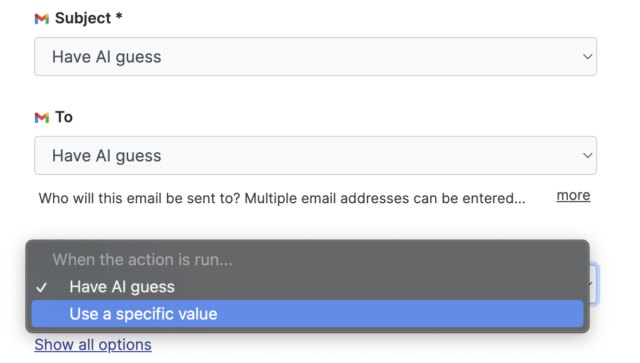640x363 pixels.
Task: Select 'Use a specific value' menu option
Action: coord(307,314)
